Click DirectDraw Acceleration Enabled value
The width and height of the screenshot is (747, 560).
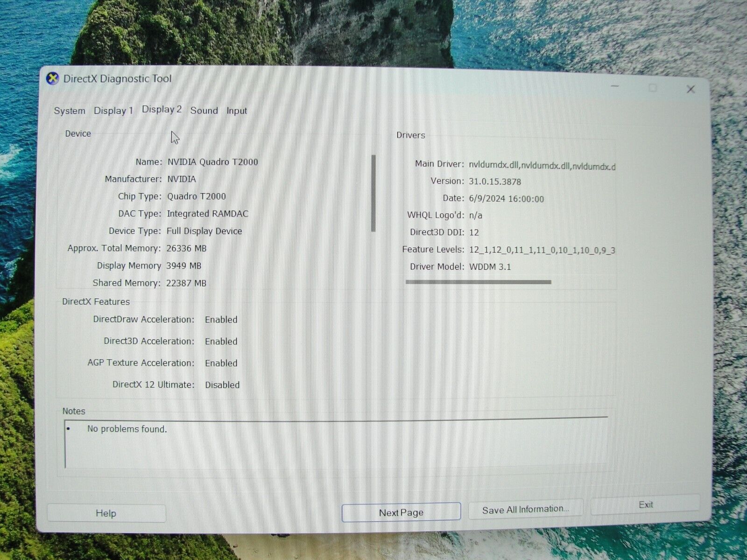pos(221,320)
